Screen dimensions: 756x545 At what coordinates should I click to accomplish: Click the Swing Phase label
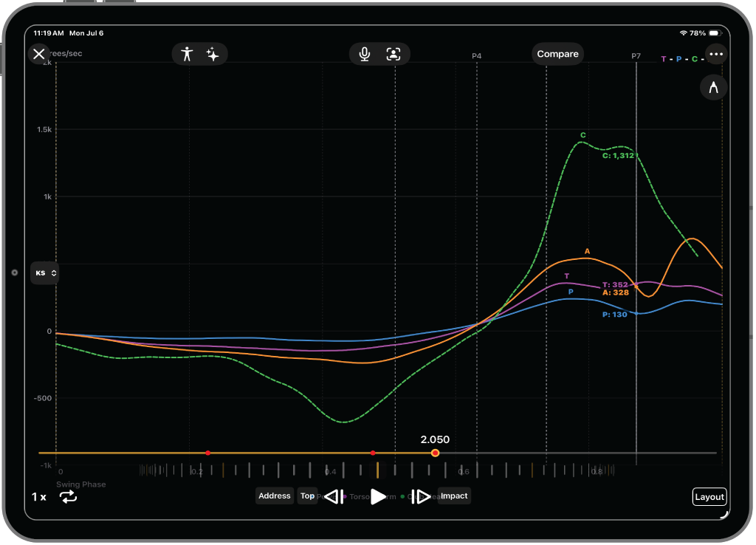[81, 484]
